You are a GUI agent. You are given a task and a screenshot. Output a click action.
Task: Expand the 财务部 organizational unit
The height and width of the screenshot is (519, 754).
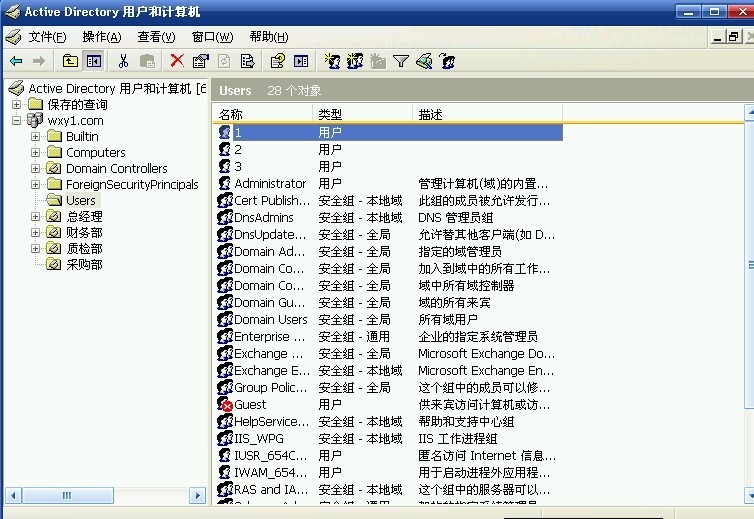36,232
